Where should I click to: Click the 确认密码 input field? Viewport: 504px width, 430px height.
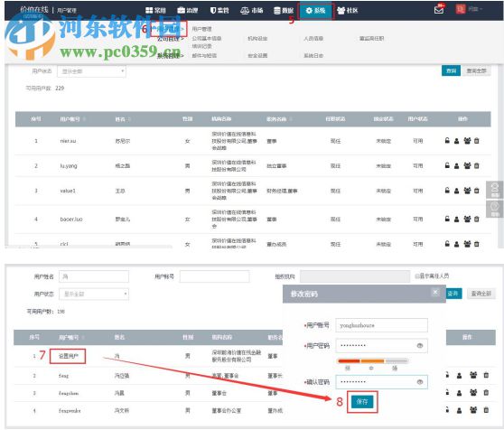coord(381,382)
